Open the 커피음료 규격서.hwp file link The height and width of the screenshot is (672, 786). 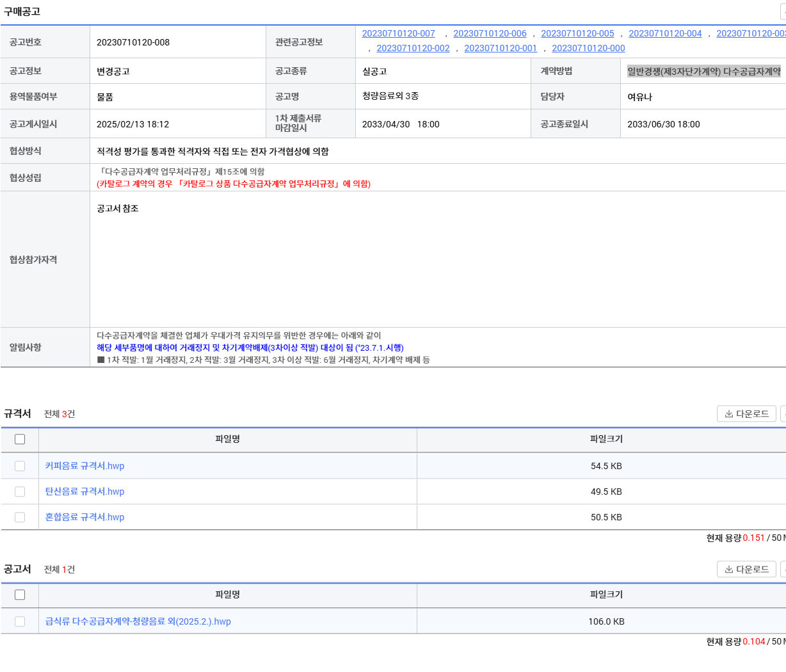[x=84, y=466]
